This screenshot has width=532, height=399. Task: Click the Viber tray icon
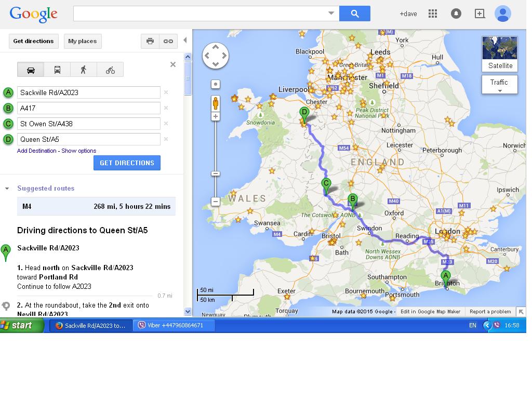coord(497,325)
